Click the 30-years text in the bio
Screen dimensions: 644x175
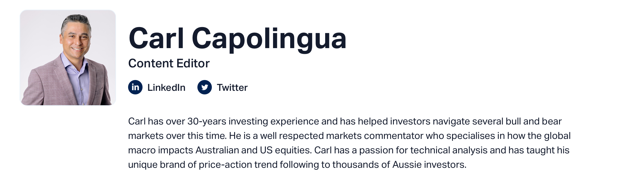[x=207, y=121]
